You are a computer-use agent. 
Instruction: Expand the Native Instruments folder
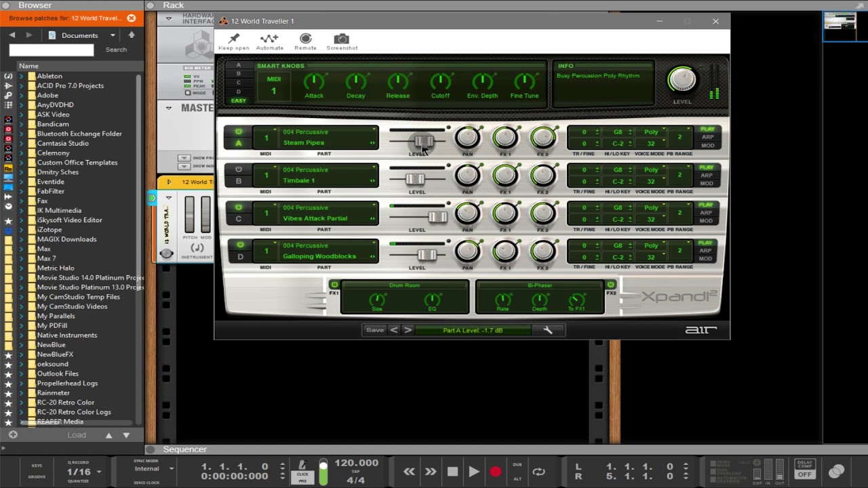pyautogui.click(x=21, y=335)
